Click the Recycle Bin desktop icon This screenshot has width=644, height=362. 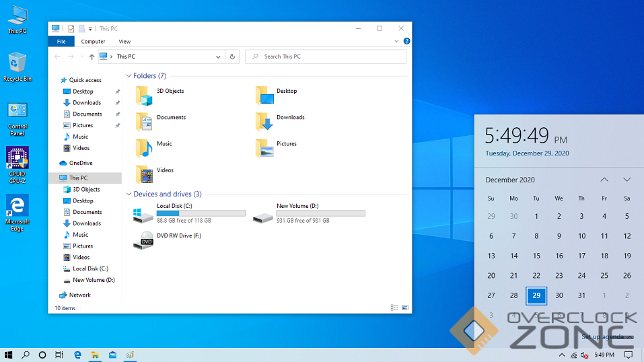point(17,63)
